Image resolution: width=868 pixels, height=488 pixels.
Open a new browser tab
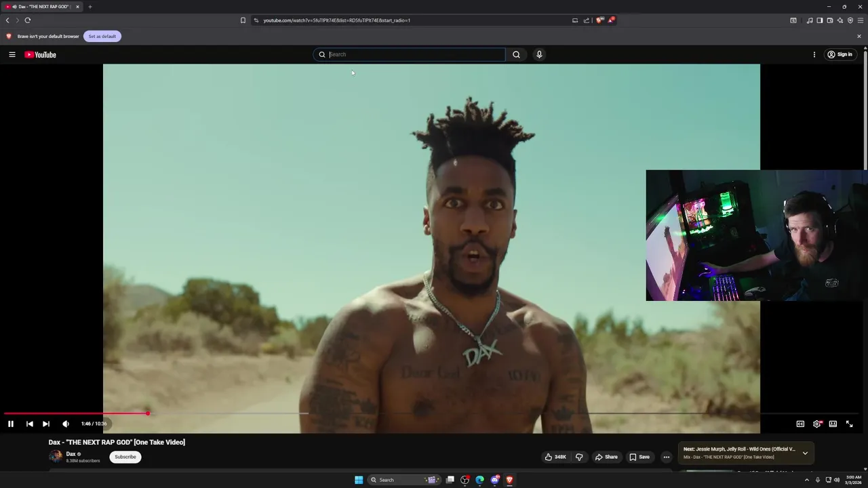pyautogui.click(x=90, y=7)
